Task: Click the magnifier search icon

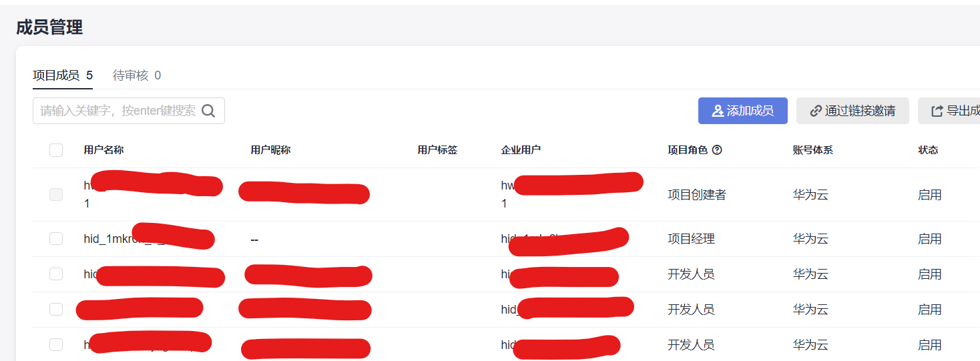Action: pos(208,111)
